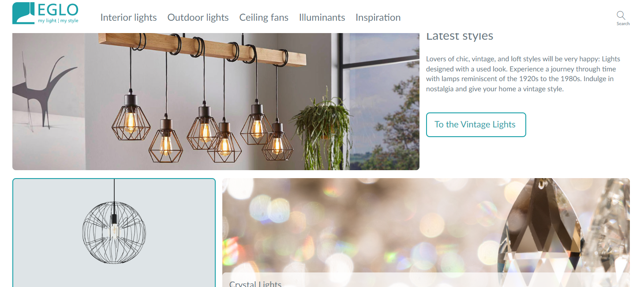Click the 'my light | my style' tagline
This screenshot has width=644, height=287.
pyautogui.click(x=58, y=21)
